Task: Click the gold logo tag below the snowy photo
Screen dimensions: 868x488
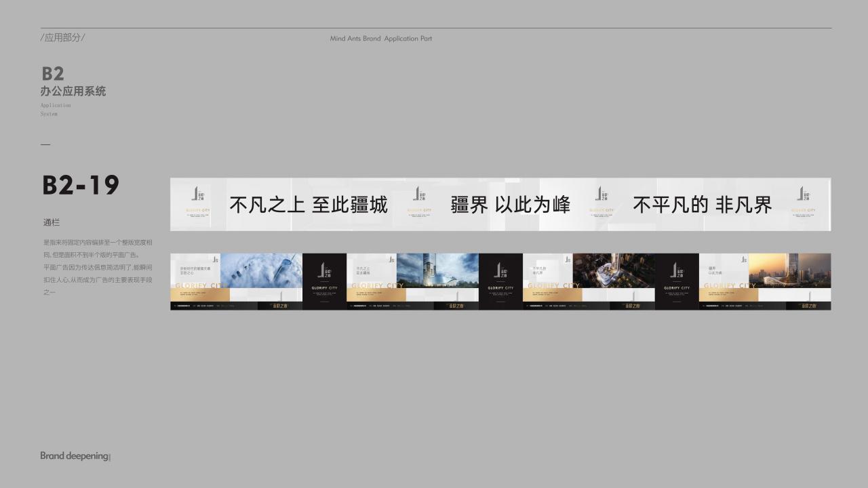Action: [279, 306]
